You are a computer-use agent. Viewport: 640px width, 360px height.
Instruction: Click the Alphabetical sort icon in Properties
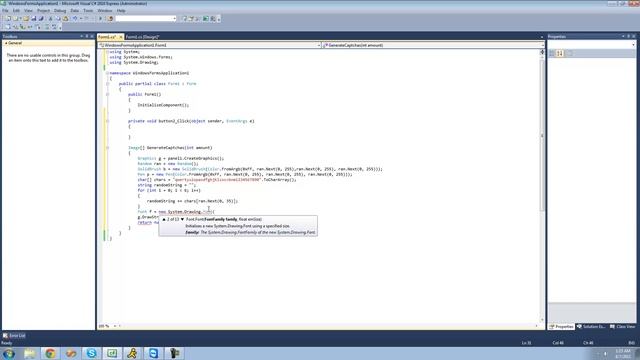pyautogui.click(x=560, y=53)
